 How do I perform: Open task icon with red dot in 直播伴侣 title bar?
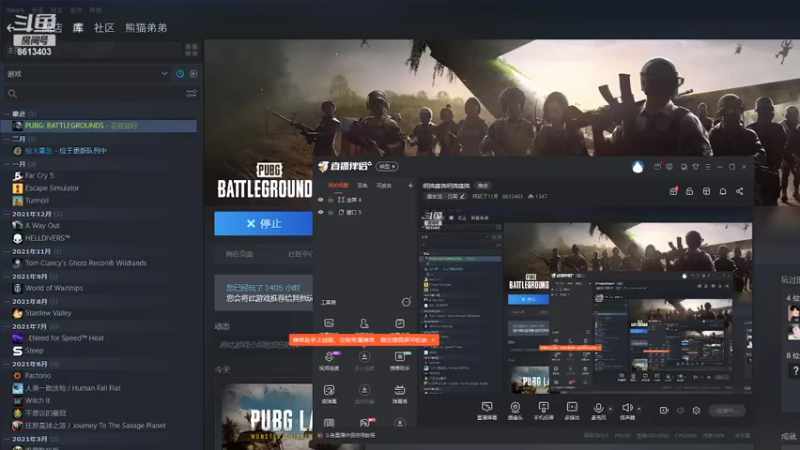pos(657,167)
